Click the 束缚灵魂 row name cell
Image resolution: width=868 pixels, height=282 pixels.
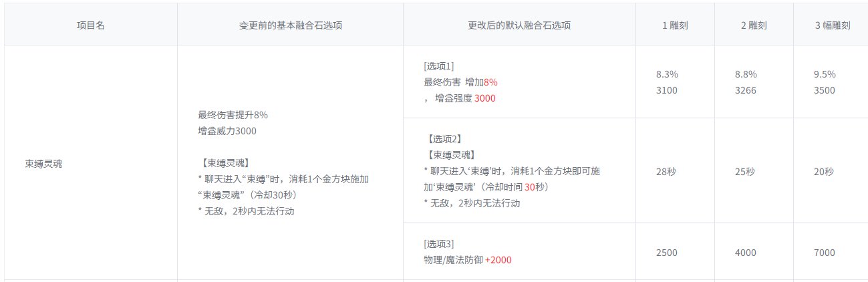click(x=91, y=162)
